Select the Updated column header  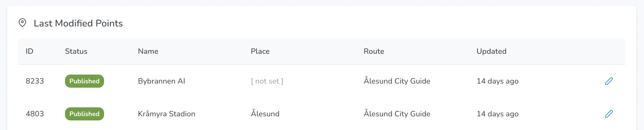click(x=491, y=51)
